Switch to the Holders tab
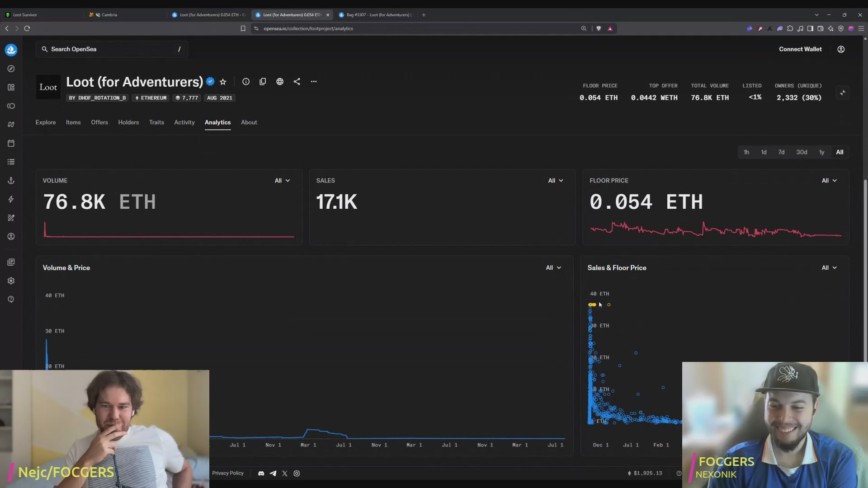868x488 pixels. pos(128,122)
